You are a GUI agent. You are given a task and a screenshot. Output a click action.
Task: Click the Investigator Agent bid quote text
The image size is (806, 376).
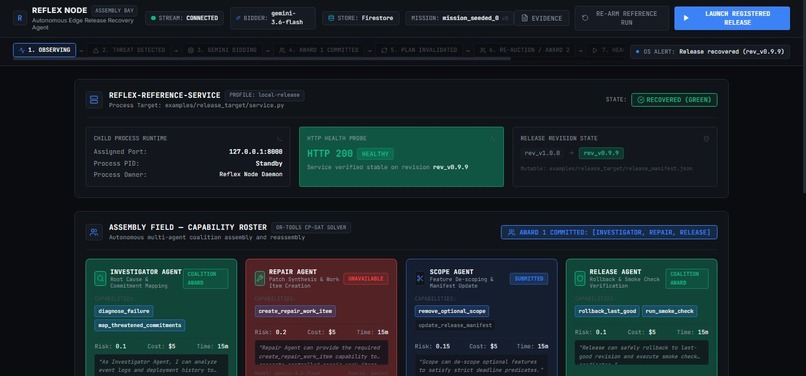pyautogui.click(x=161, y=366)
